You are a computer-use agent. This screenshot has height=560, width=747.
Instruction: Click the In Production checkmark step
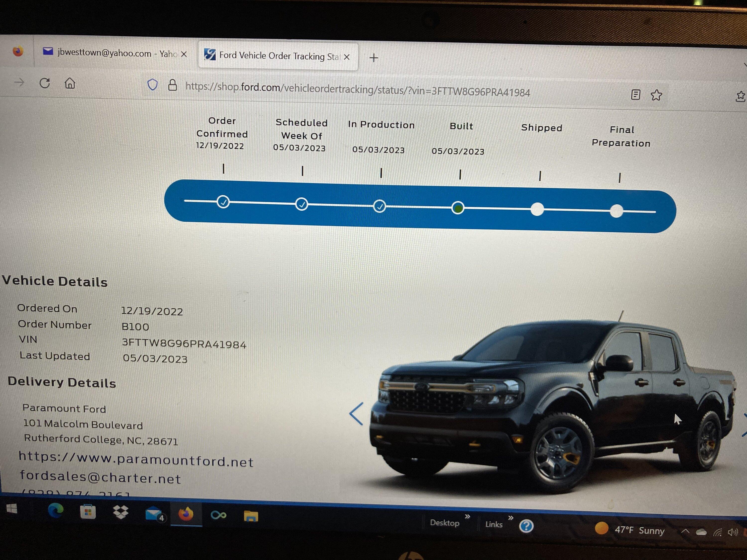pos(379,206)
